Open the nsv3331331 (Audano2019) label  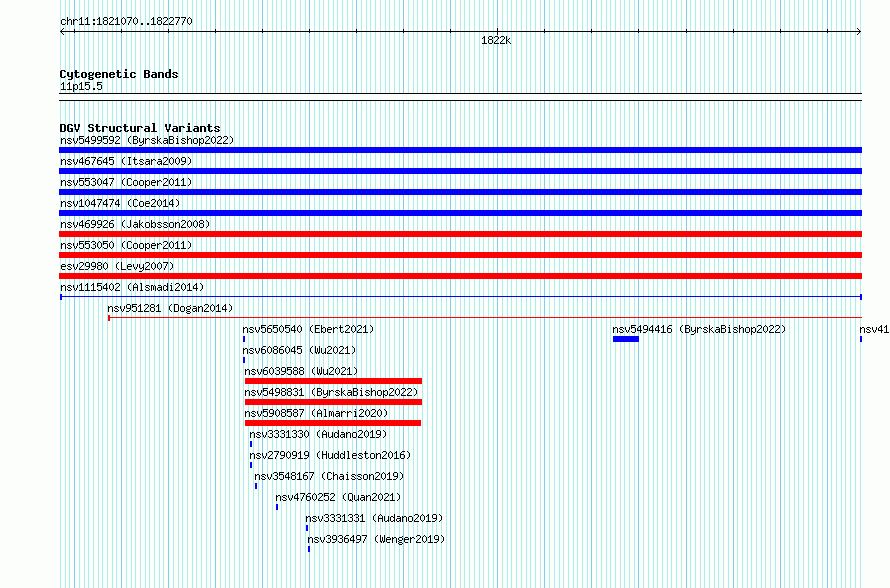click(374, 518)
